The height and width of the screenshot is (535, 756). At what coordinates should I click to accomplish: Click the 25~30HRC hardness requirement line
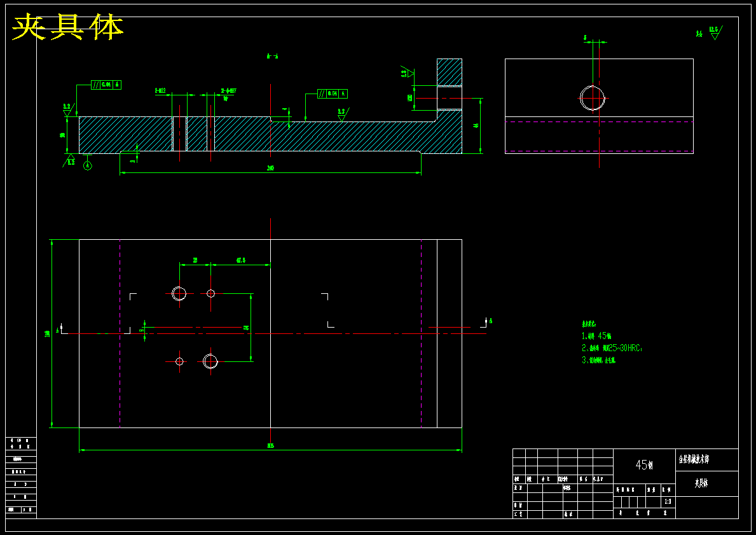[x=612, y=348]
